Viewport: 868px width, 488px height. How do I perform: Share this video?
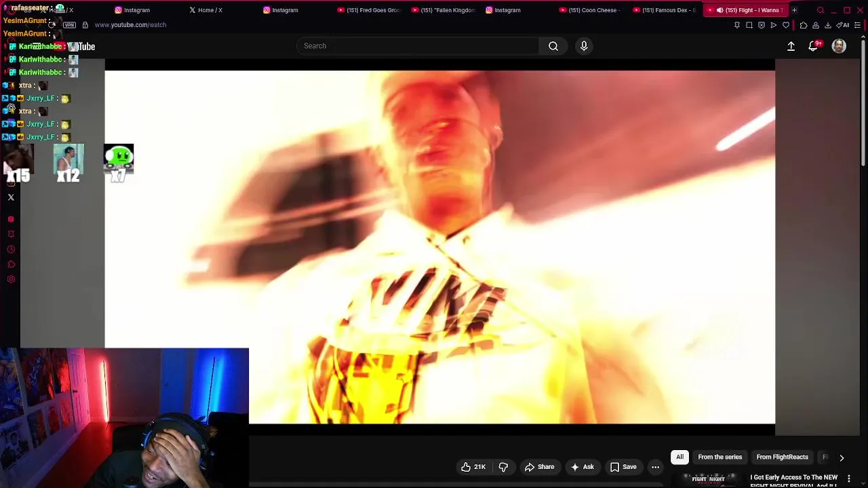tap(540, 467)
